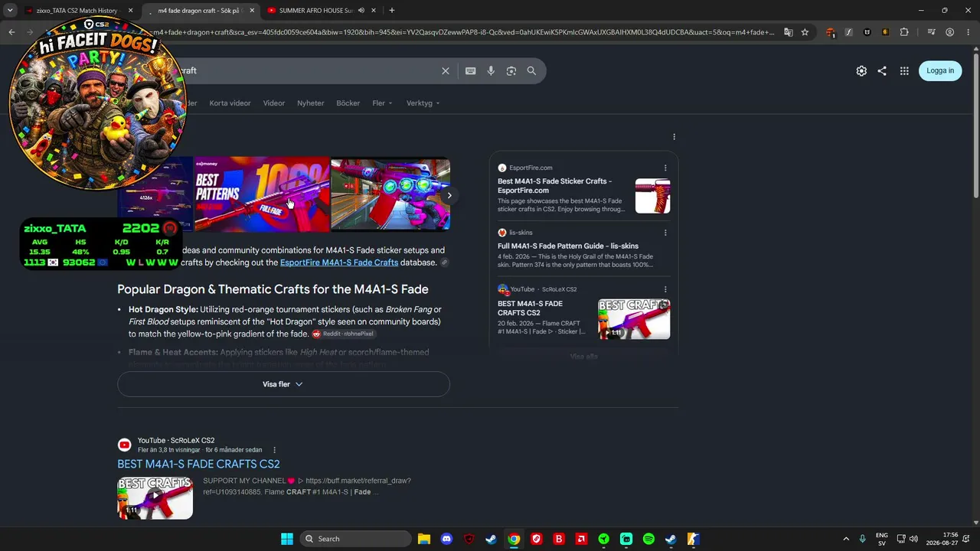
Task: Open the Korta videor search filter
Action: pyautogui.click(x=230, y=103)
